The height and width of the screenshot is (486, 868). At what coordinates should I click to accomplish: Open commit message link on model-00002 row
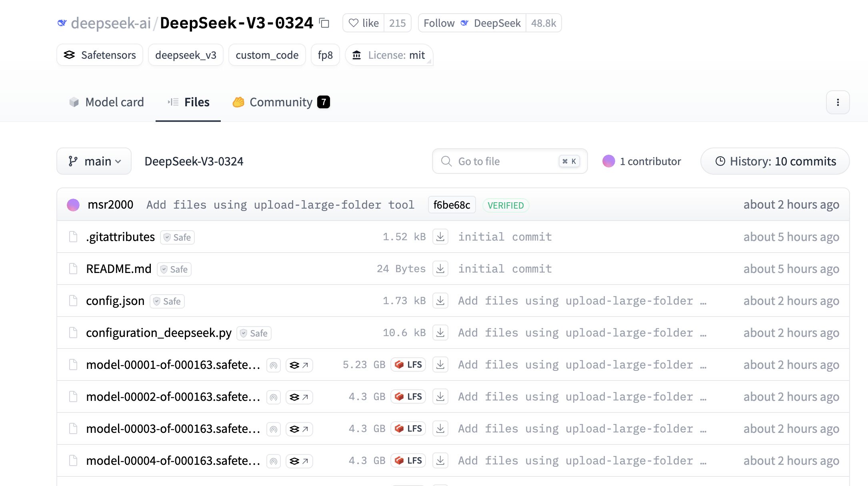pos(582,396)
